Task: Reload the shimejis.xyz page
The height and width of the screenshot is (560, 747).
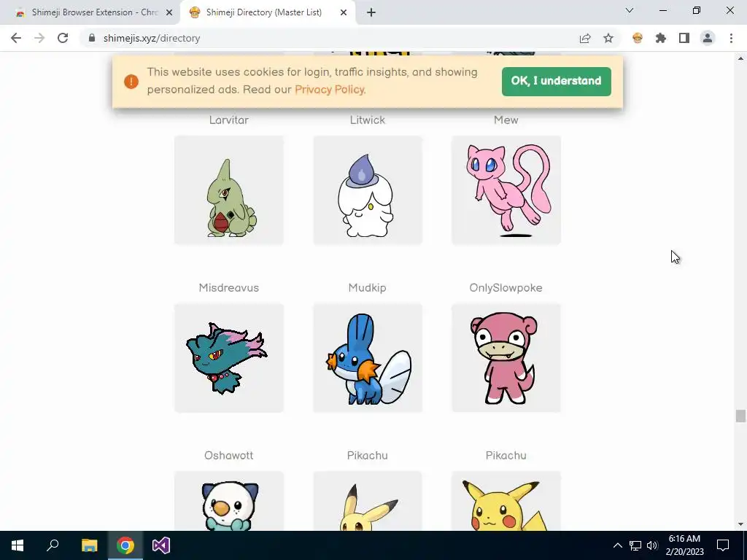Action: (63, 38)
